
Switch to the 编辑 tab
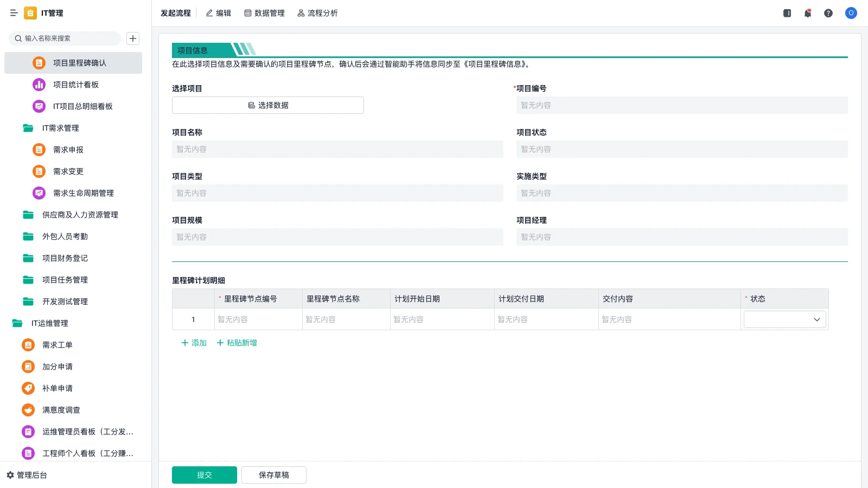click(219, 13)
